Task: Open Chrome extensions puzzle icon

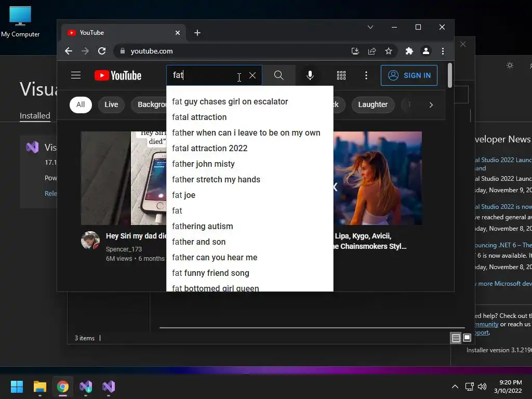Action: click(409, 51)
